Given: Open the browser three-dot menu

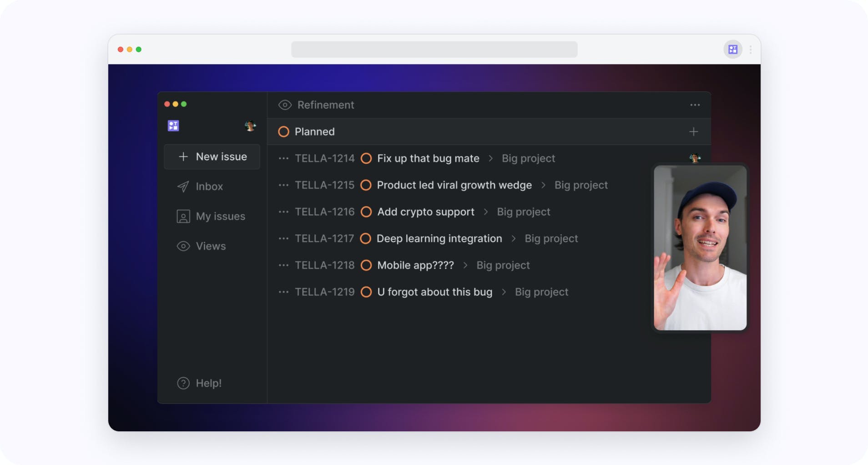Looking at the screenshot, I should point(750,49).
